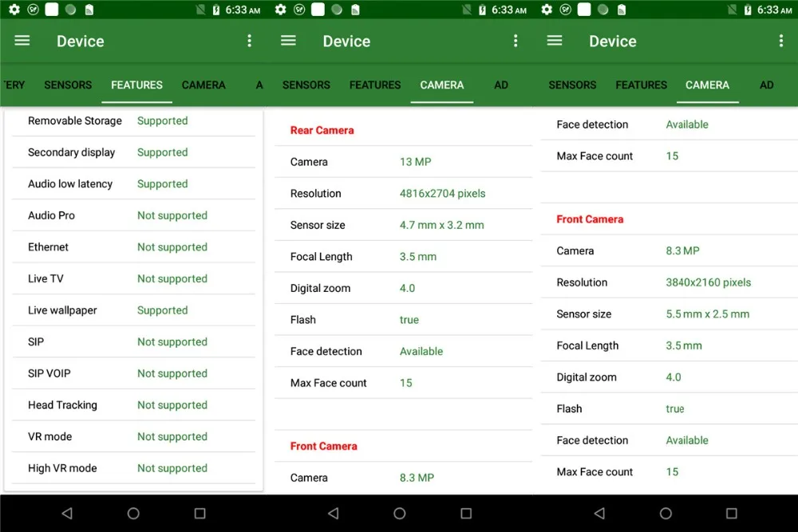Tap the Secondary display row
798x532 pixels.
133,152
